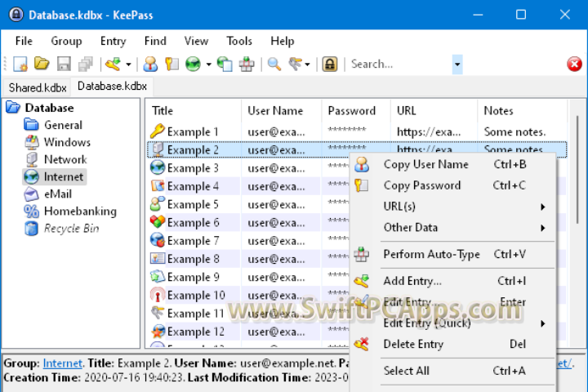Screen dimensions: 588x392
Task: Open the Entry menu
Action: pyautogui.click(x=113, y=41)
